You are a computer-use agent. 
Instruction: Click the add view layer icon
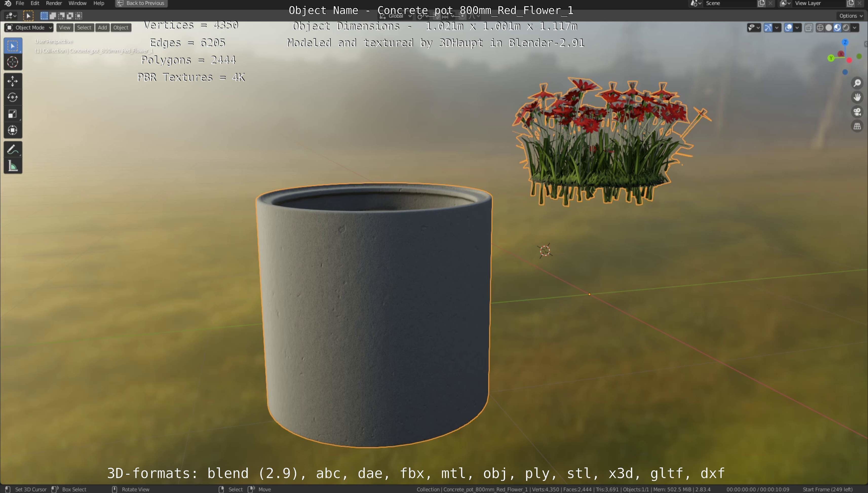[850, 3]
